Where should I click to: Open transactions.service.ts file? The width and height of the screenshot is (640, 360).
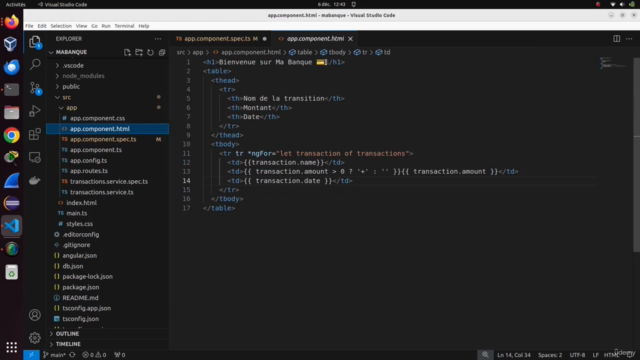[x=101, y=192]
